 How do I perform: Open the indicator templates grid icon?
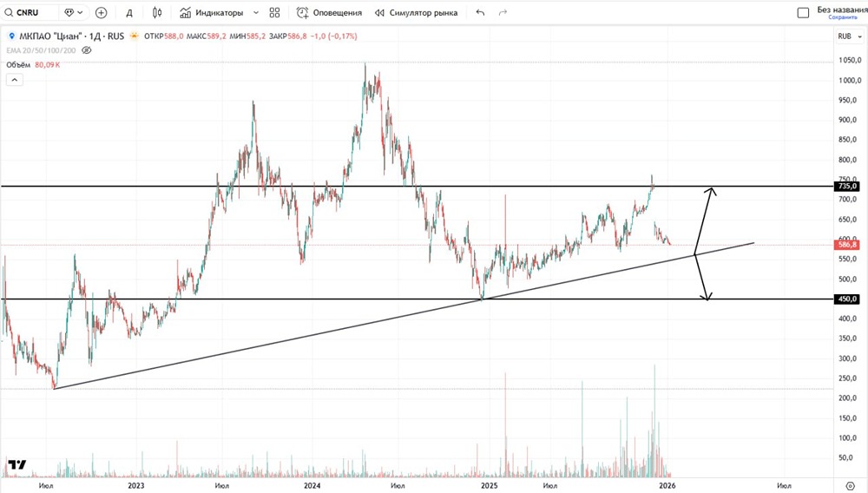click(x=274, y=12)
